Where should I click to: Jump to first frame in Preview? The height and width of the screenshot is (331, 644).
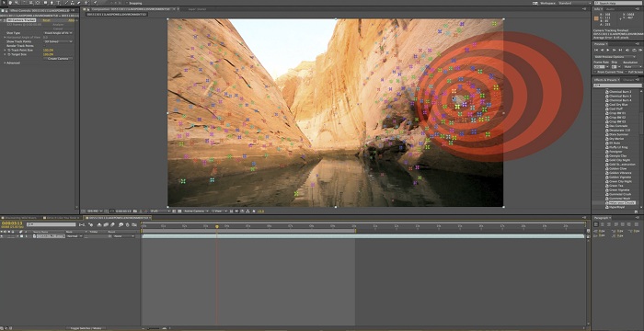[x=596, y=50]
